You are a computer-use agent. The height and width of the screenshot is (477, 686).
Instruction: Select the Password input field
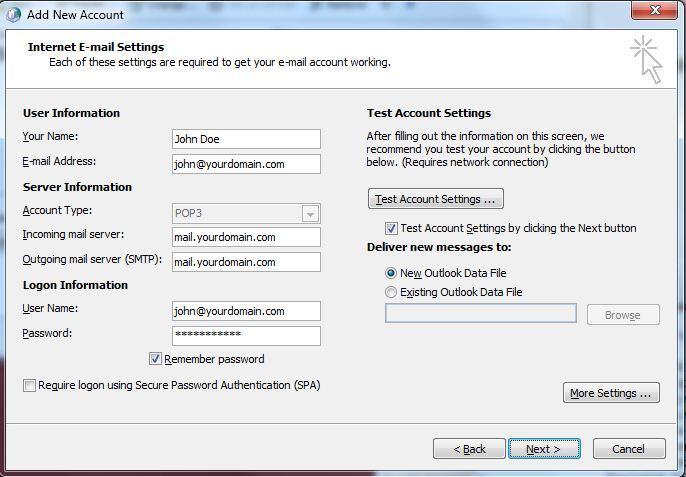pyautogui.click(x=246, y=336)
